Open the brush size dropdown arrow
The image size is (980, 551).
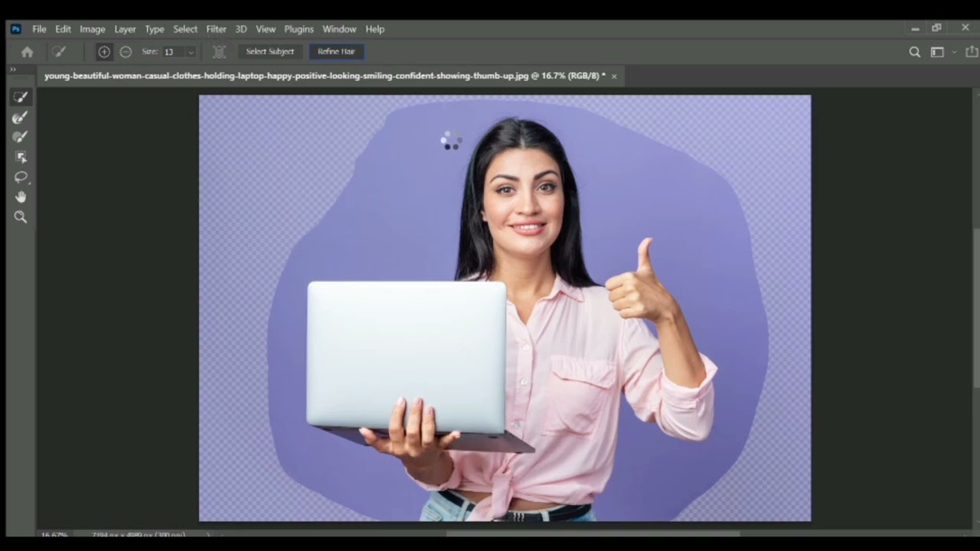point(191,52)
